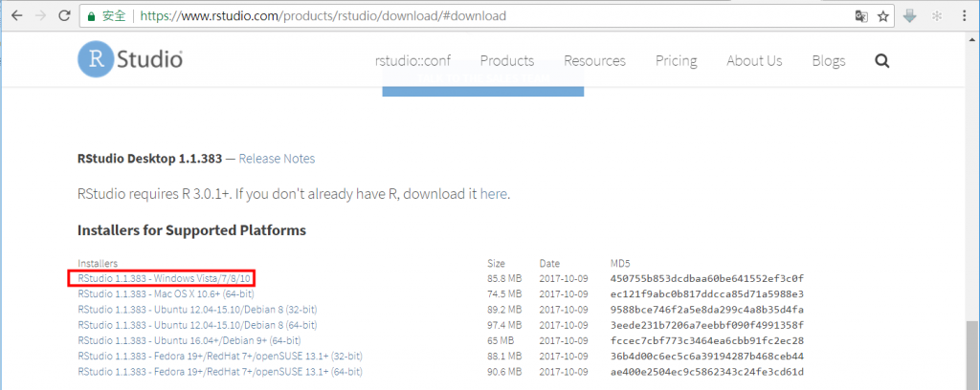Click the snowflake extension icon
This screenshot has height=390, width=980.
(937, 16)
